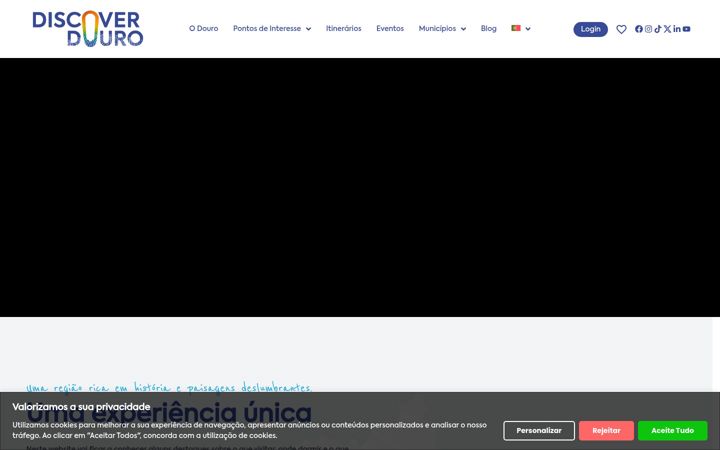The image size is (720, 450).
Task: Click the cursive 'Uma região rica em história' tagline
Action: pos(169,388)
